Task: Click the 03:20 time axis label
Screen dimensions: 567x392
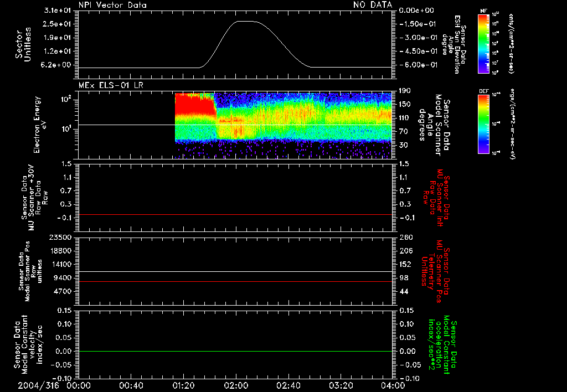Action: [341, 385]
